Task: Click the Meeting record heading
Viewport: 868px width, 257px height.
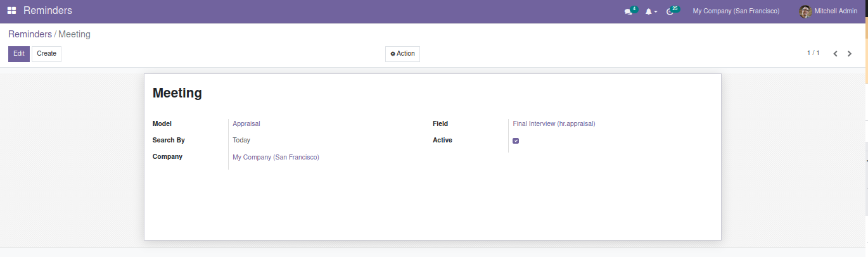Action: pos(177,93)
